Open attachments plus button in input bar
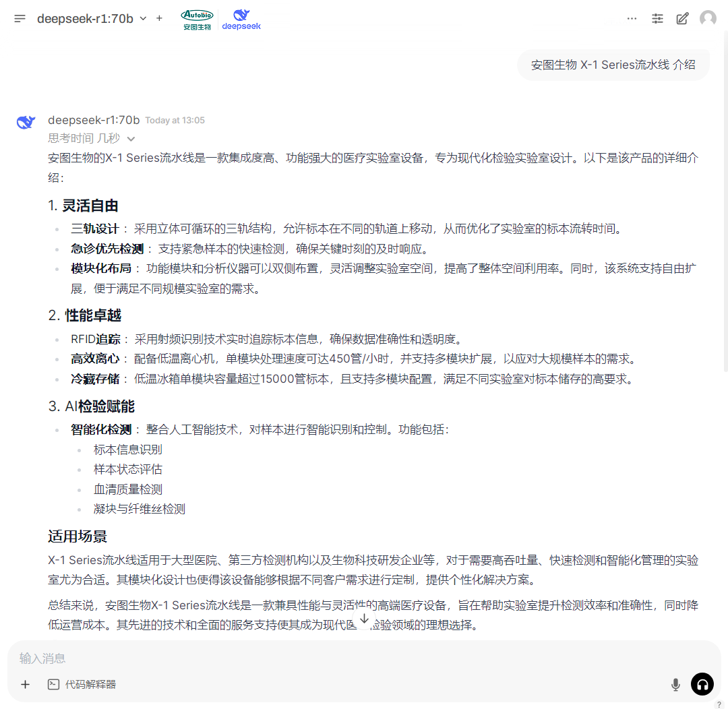728x709 pixels. tap(25, 684)
